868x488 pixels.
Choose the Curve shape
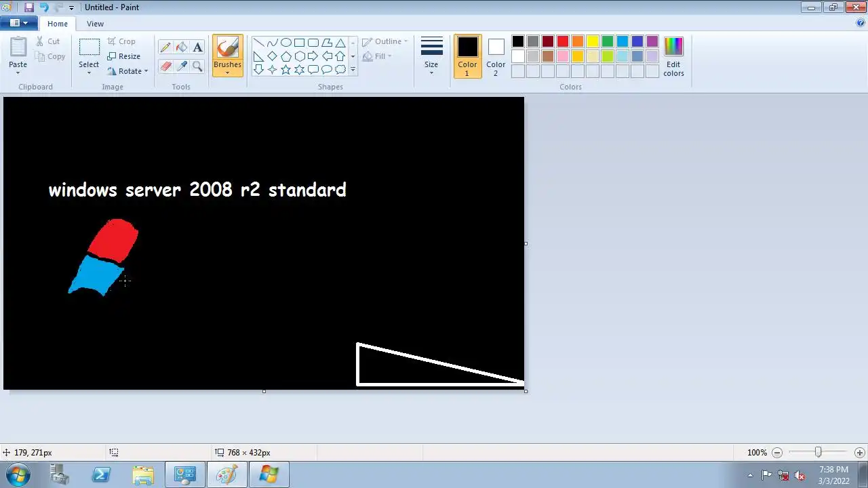click(272, 43)
